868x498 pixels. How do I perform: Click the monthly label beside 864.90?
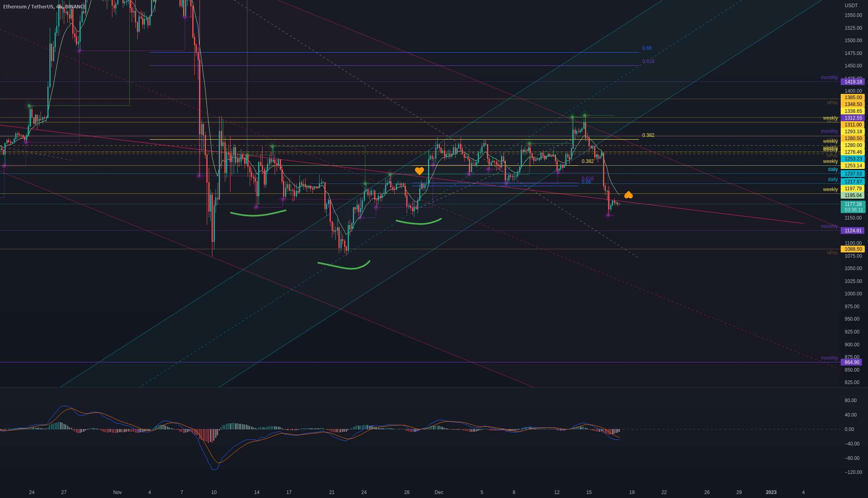[x=829, y=358]
